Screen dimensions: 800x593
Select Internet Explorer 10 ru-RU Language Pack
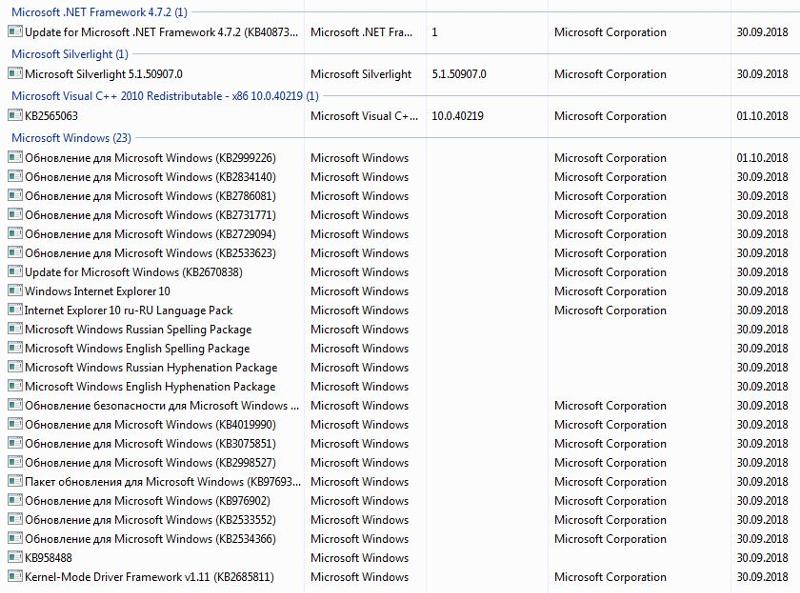(x=129, y=310)
